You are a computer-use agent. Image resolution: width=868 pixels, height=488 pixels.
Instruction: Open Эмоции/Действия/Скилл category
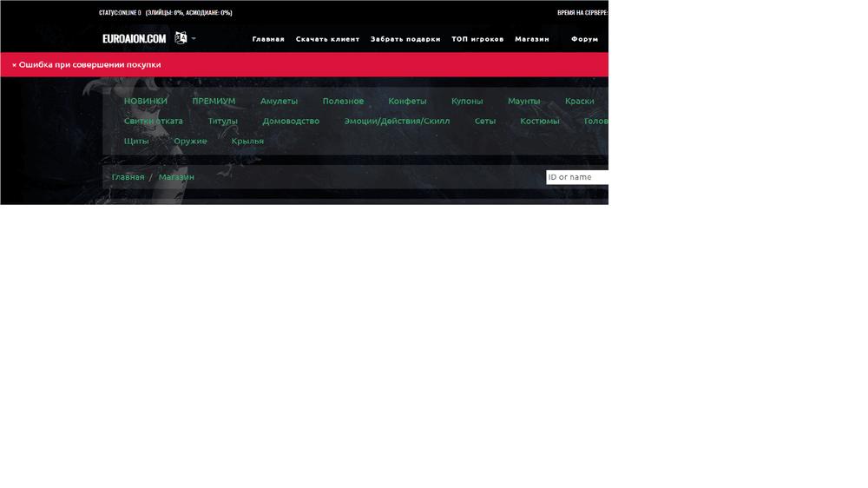(397, 122)
